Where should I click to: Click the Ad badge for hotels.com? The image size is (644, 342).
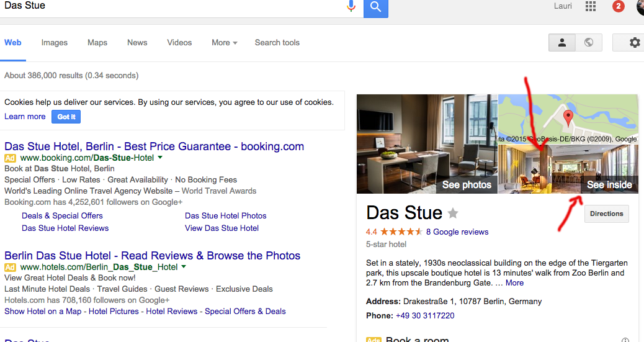point(10,268)
